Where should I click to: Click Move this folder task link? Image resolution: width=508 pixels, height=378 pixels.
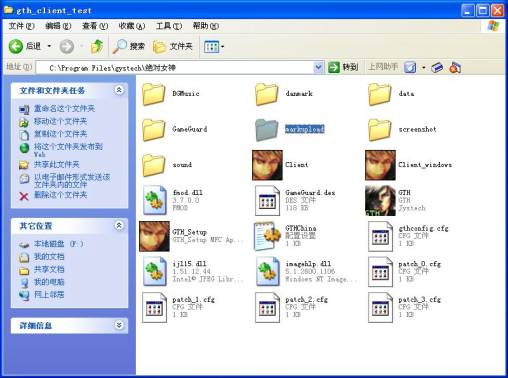60,122
